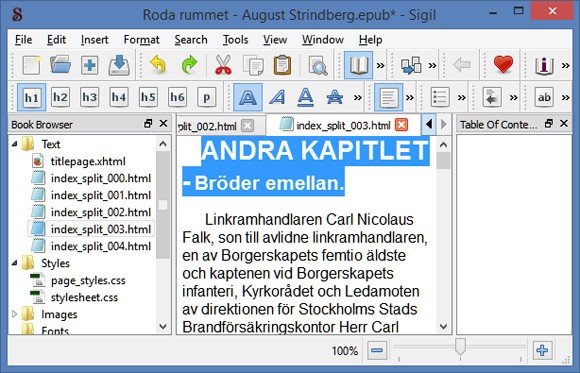Create a new blank ebook file
Viewport: 580px width, 373px height.
(x=31, y=65)
